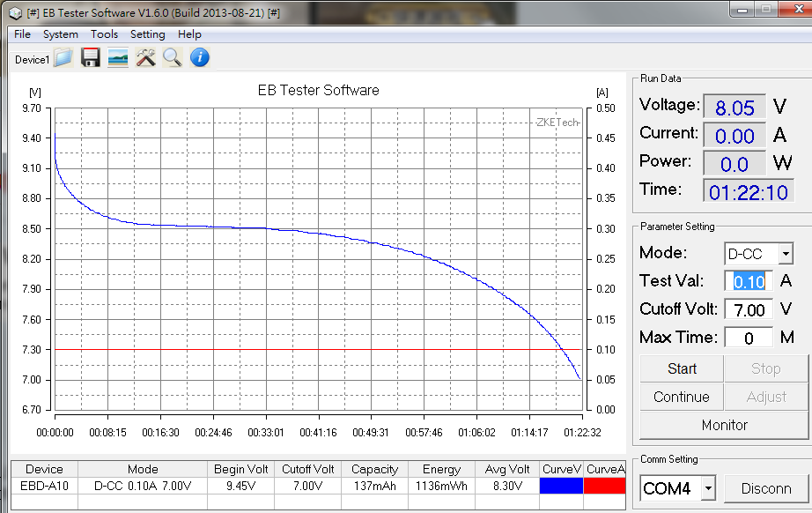
Task: Click the Cutoff Volt input field
Action: point(749,309)
